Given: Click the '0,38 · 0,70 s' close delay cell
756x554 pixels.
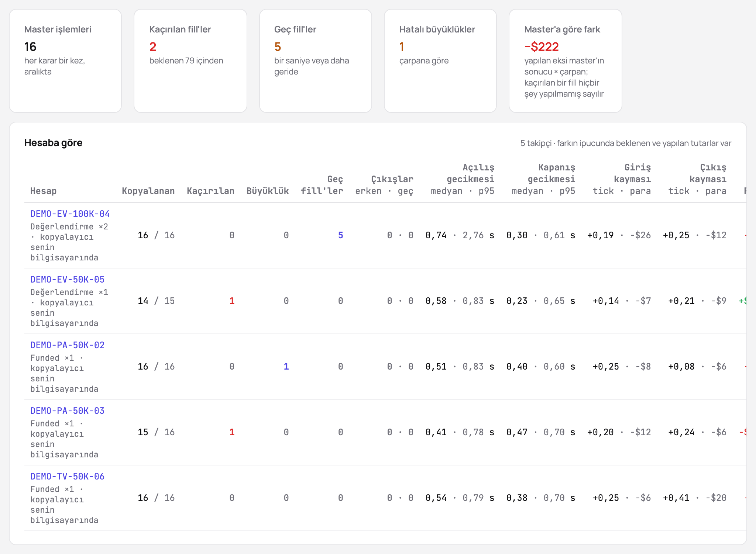Looking at the screenshot, I should point(541,498).
